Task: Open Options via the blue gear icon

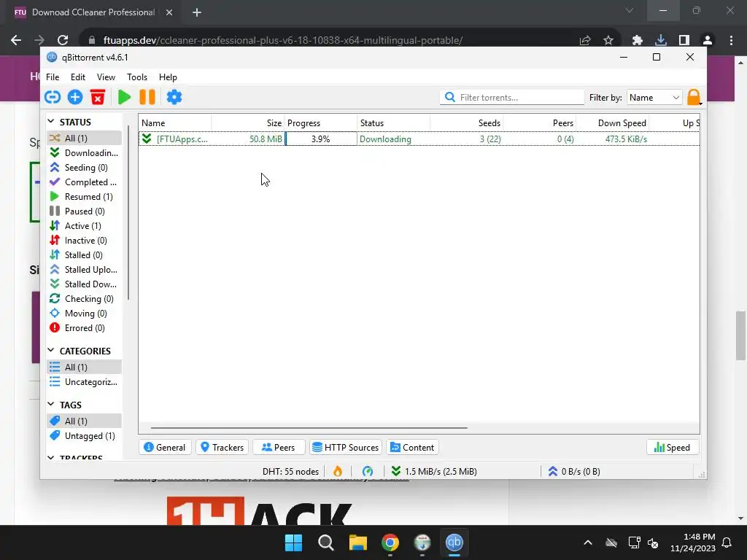Action: tap(174, 97)
